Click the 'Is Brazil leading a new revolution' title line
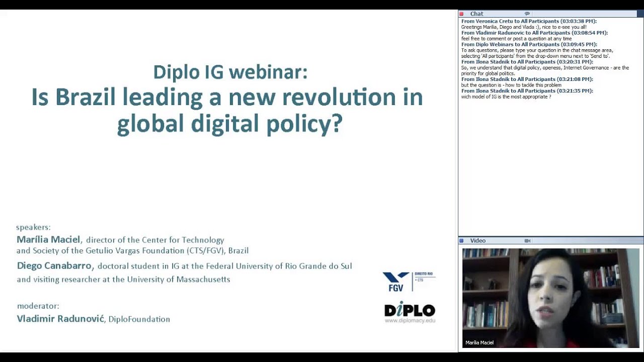This screenshot has height=362, width=644. (227, 97)
